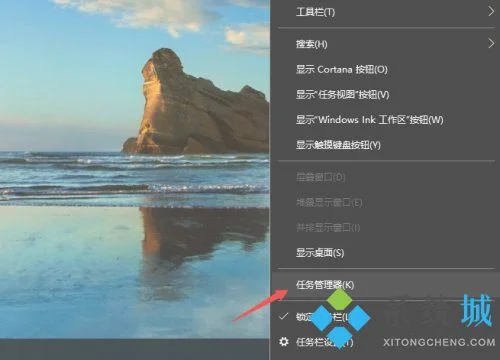Toggle the 锁定任务栏 checkmark
The height and width of the screenshot is (360, 500).
pyautogui.click(x=283, y=316)
